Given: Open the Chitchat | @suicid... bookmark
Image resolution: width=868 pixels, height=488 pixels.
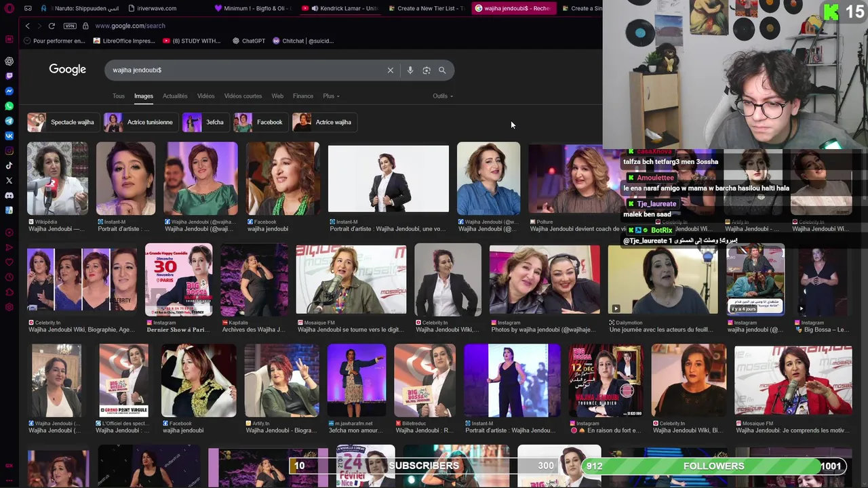Looking at the screenshot, I should [303, 41].
